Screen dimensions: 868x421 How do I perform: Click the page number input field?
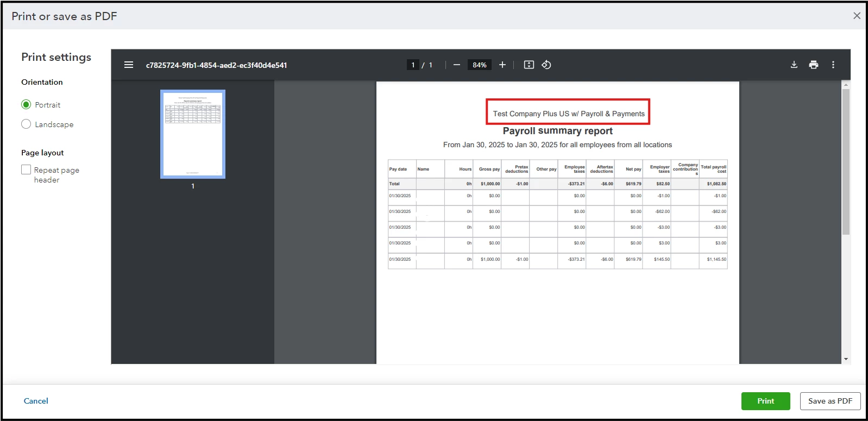click(413, 65)
